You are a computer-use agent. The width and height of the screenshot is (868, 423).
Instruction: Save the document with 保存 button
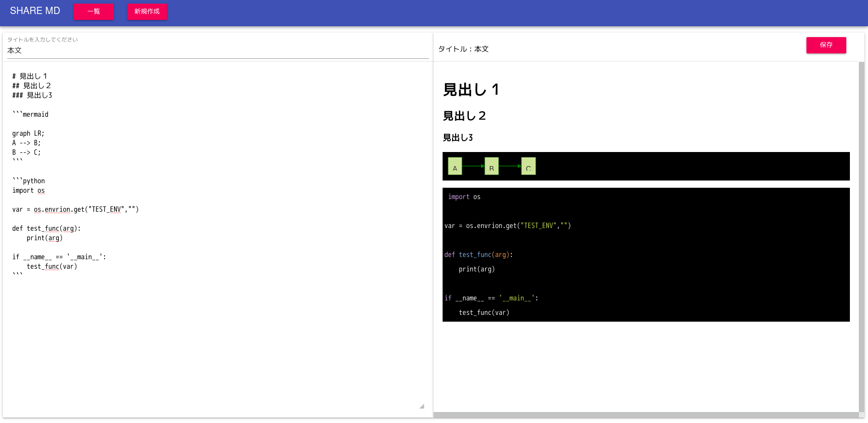[x=826, y=45]
